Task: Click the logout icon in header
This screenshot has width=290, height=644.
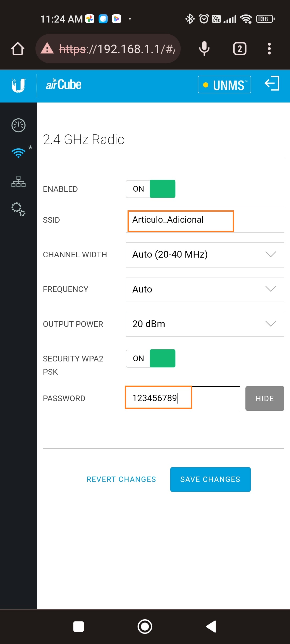Action: click(272, 83)
